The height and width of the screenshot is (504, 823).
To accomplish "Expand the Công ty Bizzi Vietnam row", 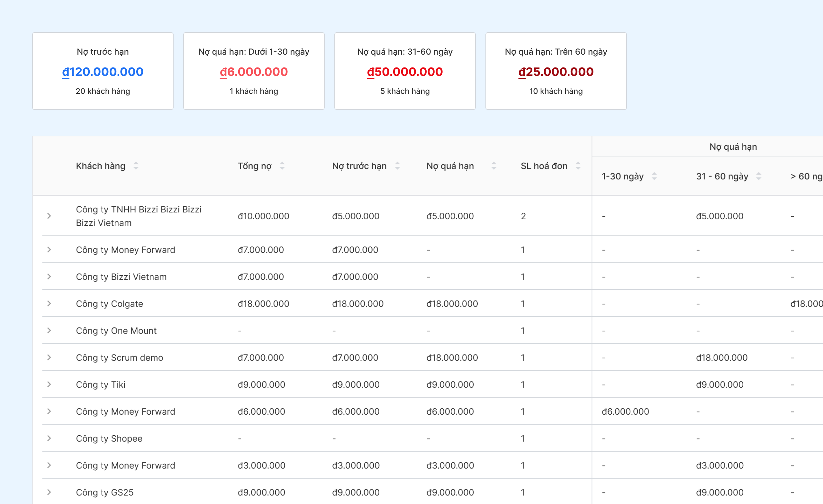I will coord(49,277).
